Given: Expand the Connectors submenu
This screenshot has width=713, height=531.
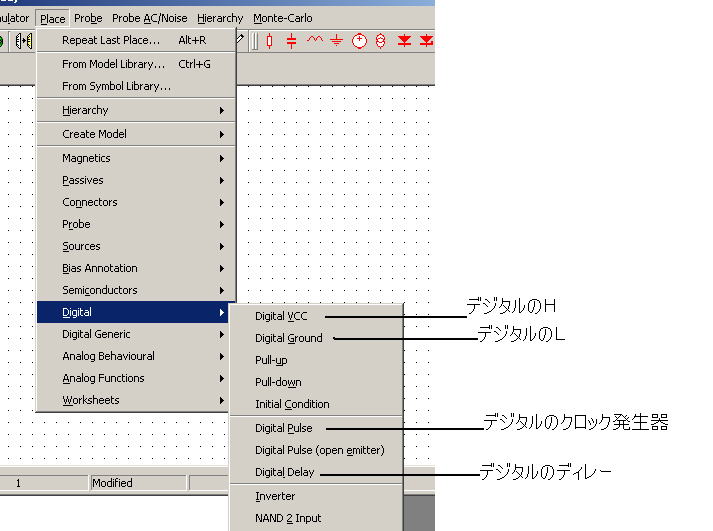Looking at the screenshot, I should click(x=136, y=202).
